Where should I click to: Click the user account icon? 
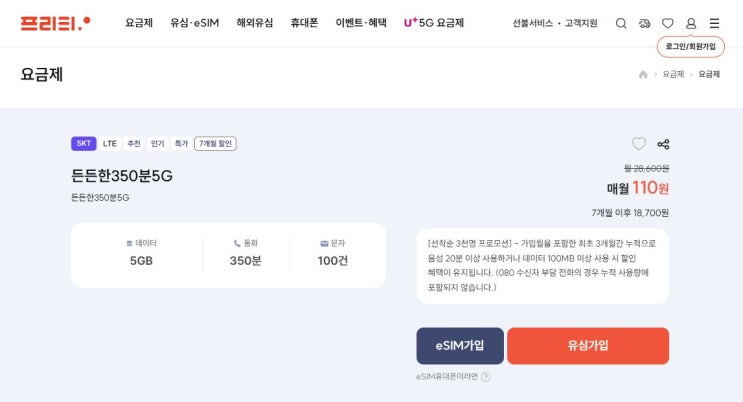point(691,23)
